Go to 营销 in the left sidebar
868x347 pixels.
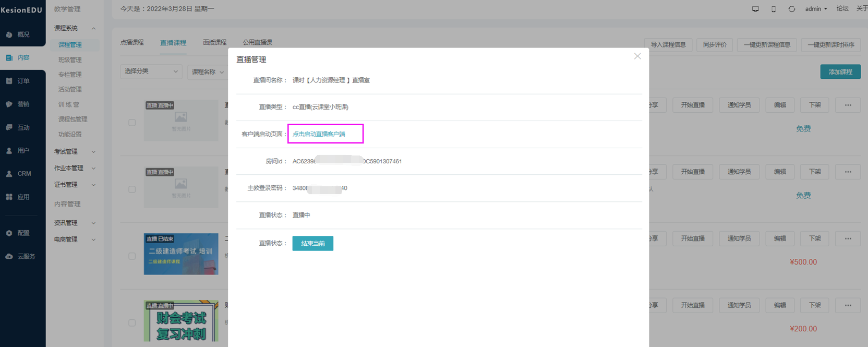pyautogui.click(x=22, y=104)
